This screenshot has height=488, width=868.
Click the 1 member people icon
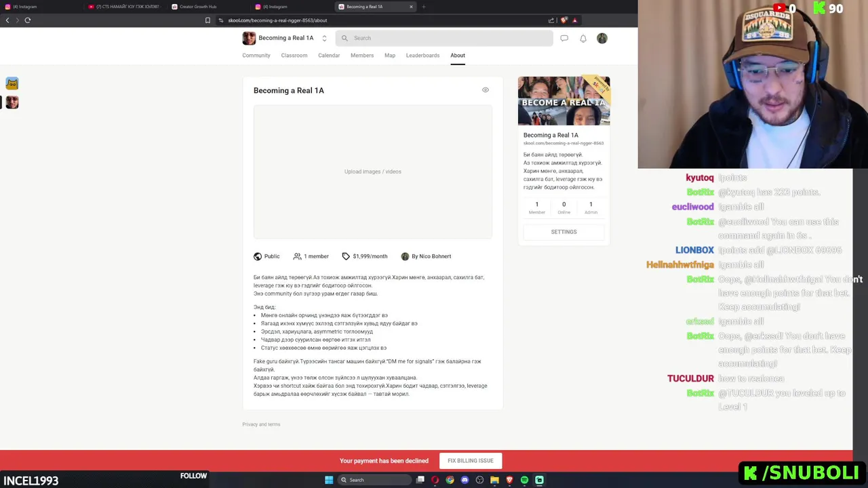pos(297,256)
